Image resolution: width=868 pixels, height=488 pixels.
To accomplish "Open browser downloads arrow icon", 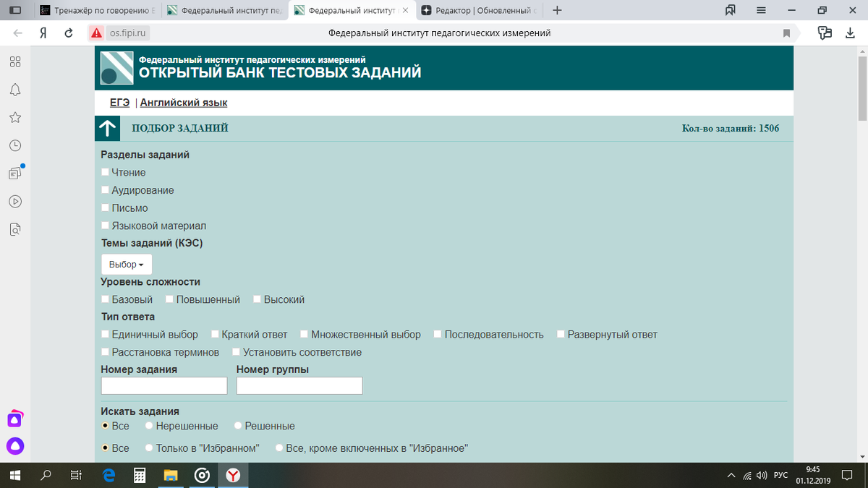I will (851, 33).
